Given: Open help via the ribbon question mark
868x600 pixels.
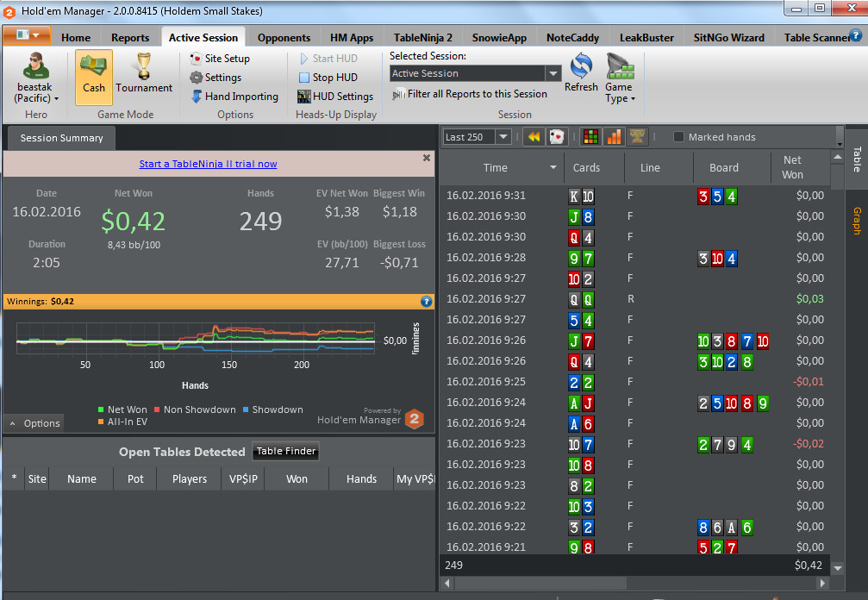Looking at the screenshot, I should 856,35.
